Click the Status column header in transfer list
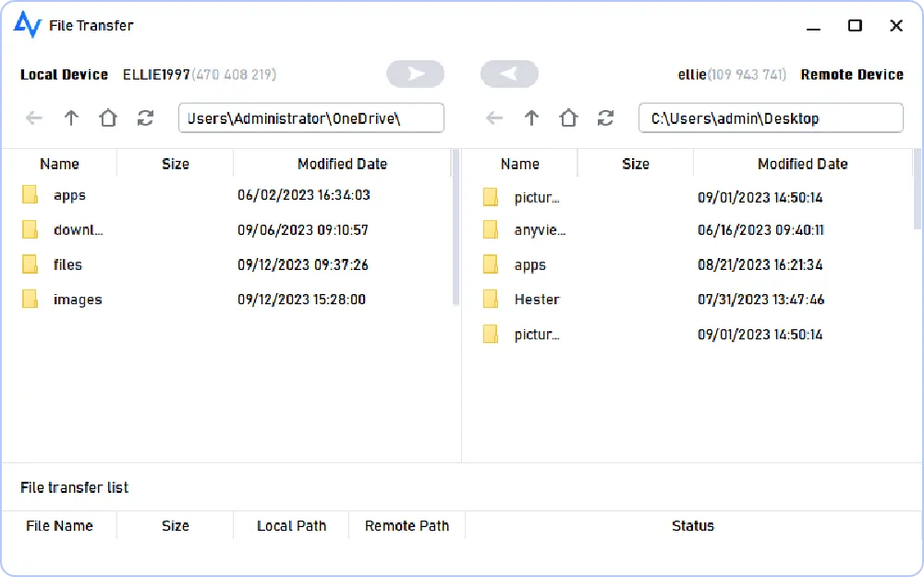Viewport: 924px width, 577px height. coord(692,525)
